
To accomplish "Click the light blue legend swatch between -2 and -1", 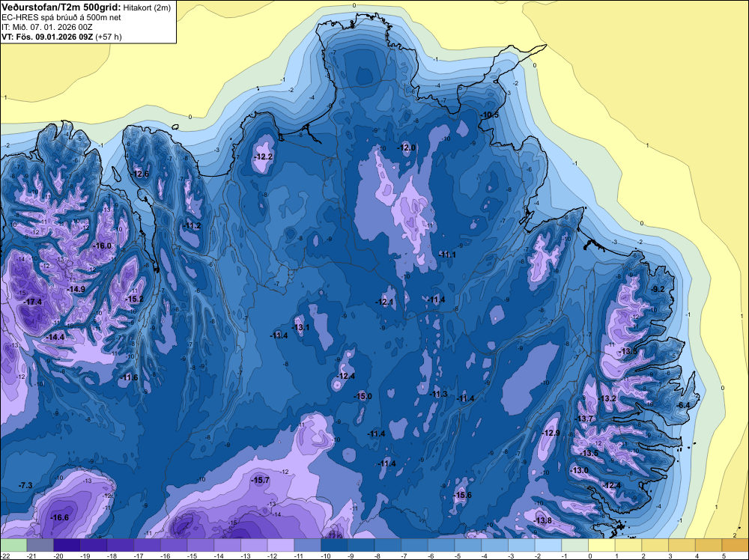I will pyautogui.click(x=548, y=545).
